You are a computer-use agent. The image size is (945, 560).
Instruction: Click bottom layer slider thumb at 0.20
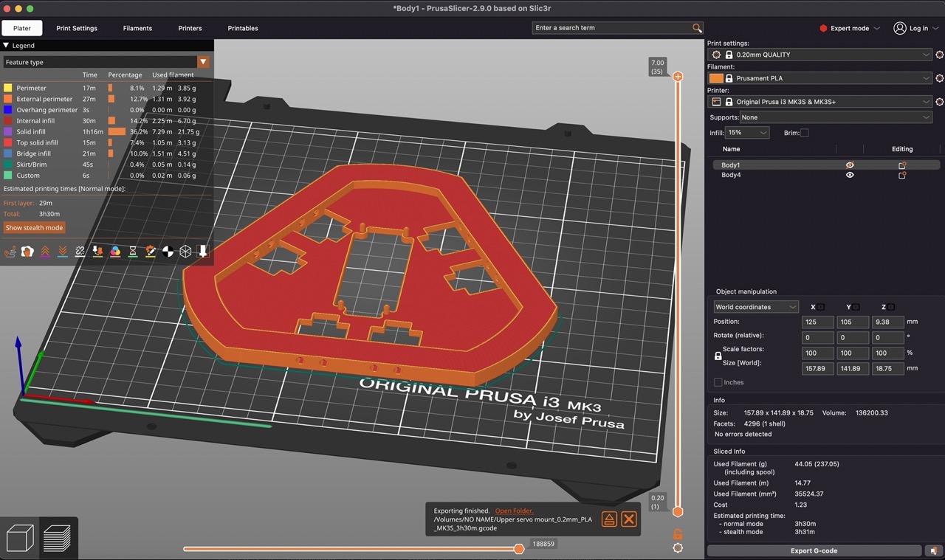(x=678, y=511)
